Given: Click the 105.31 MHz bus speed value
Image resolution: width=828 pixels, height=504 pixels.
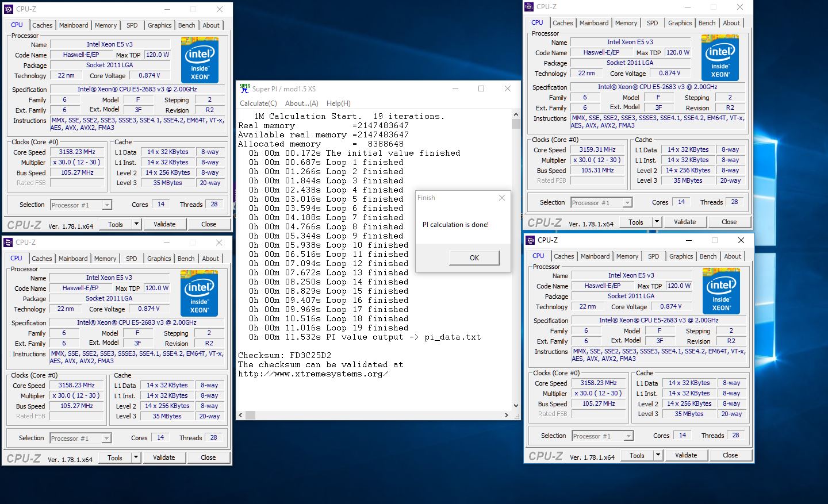Looking at the screenshot, I should point(597,170).
